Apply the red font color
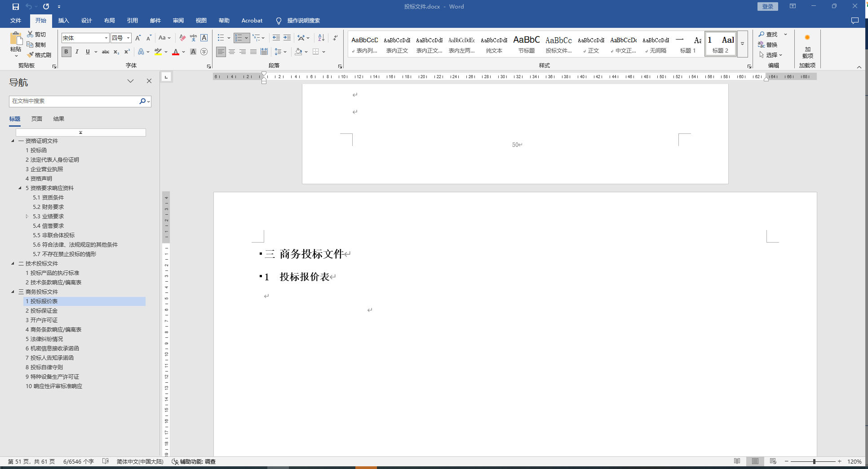 [176, 52]
